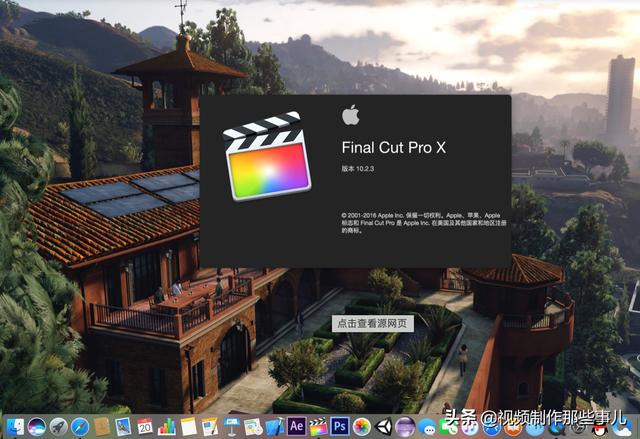Open Safari browser from the dock
Image resolution: width=640 pixels, height=439 pixels.
(x=80, y=427)
